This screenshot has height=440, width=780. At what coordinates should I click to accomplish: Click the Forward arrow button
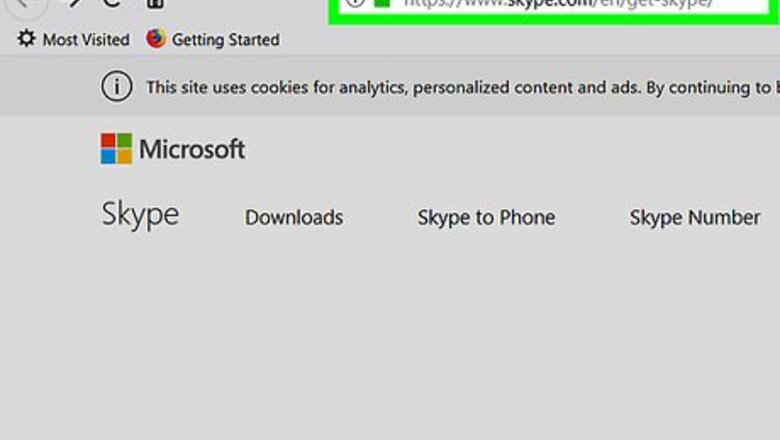[x=73, y=4]
